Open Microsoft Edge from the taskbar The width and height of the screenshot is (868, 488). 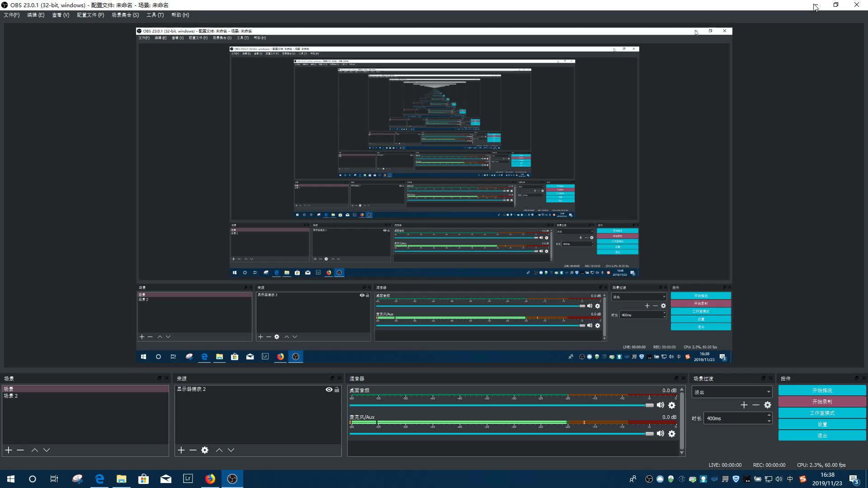[99, 479]
